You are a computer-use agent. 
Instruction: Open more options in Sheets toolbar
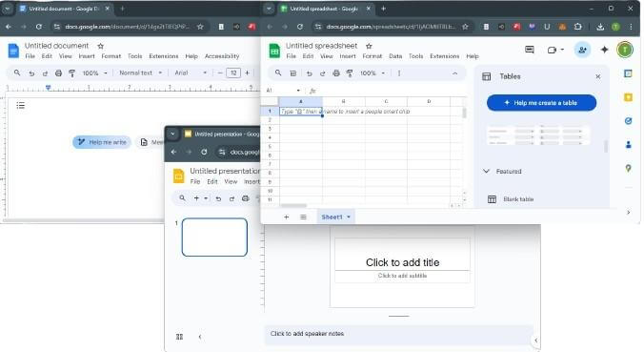(x=399, y=73)
